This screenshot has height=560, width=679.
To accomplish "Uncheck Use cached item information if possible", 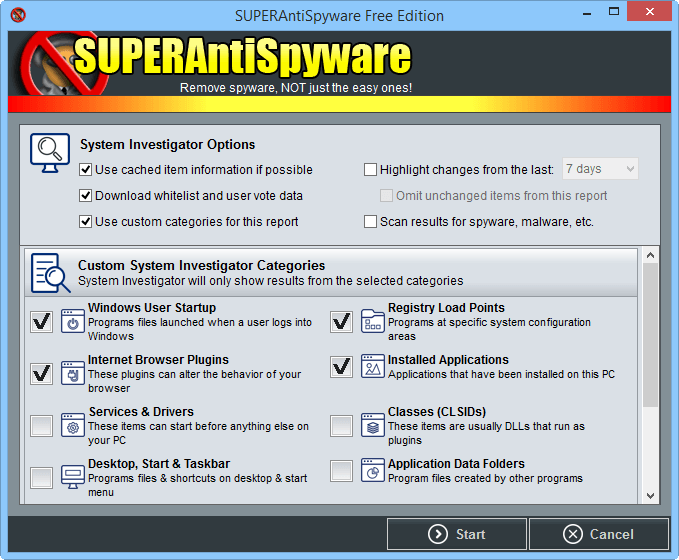I will (x=85, y=169).
